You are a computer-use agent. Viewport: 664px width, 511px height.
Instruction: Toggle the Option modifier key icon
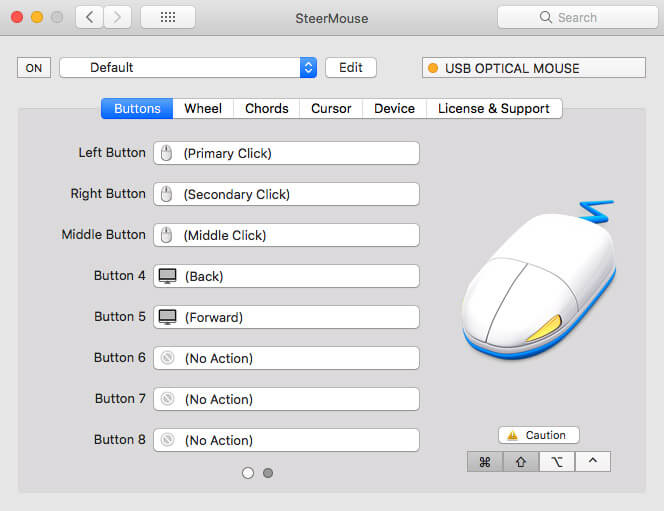tap(557, 461)
